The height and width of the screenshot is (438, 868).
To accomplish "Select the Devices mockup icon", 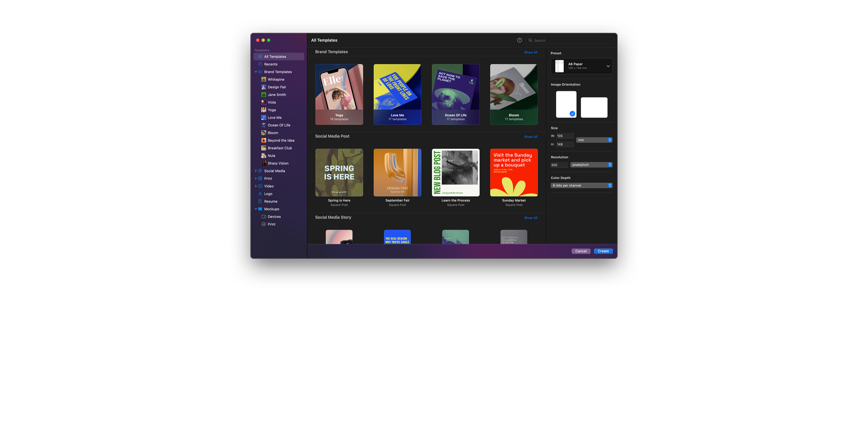I will [x=264, y=217].
